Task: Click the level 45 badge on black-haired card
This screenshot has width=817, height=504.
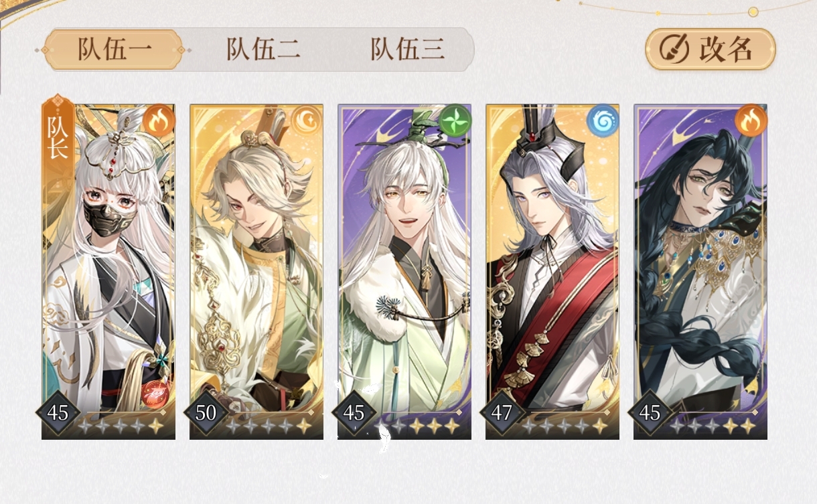Action: [x=650, y=413]
